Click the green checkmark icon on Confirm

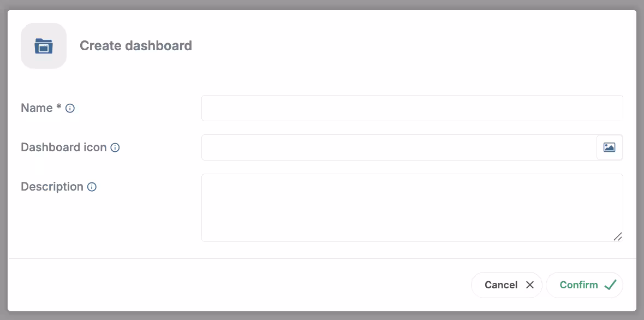610,285
